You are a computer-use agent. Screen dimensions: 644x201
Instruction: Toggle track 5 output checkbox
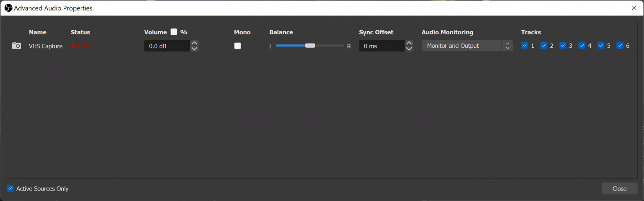tap(601, 46)
